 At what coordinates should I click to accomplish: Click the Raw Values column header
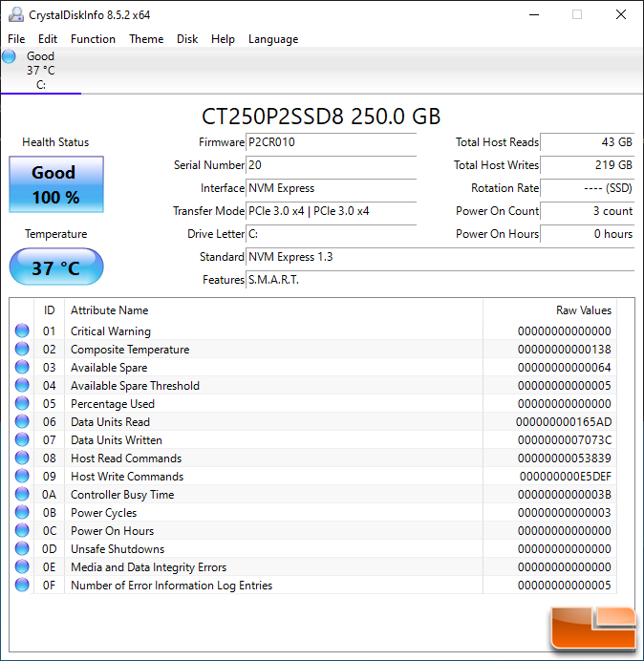point(549,310)
